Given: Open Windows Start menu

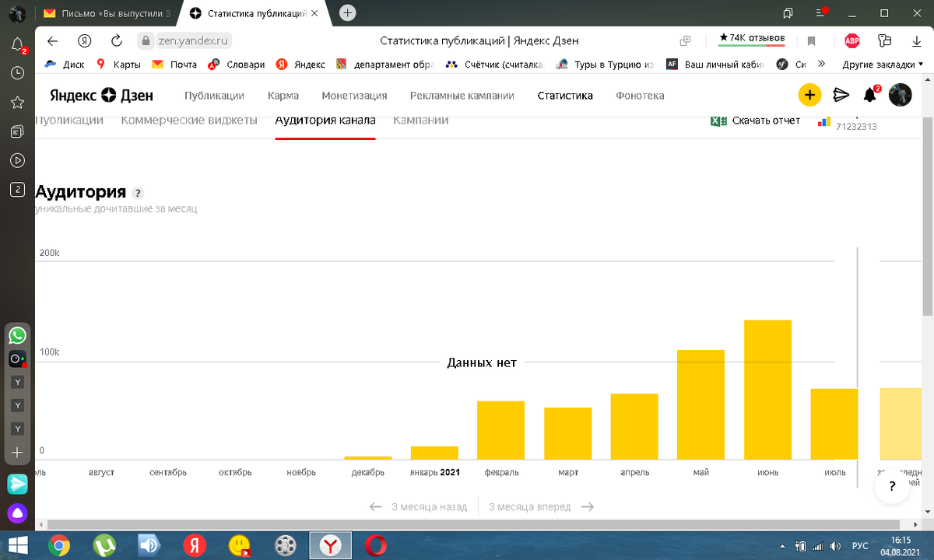Looking at the screenshot, I should [x=17, y=545].
